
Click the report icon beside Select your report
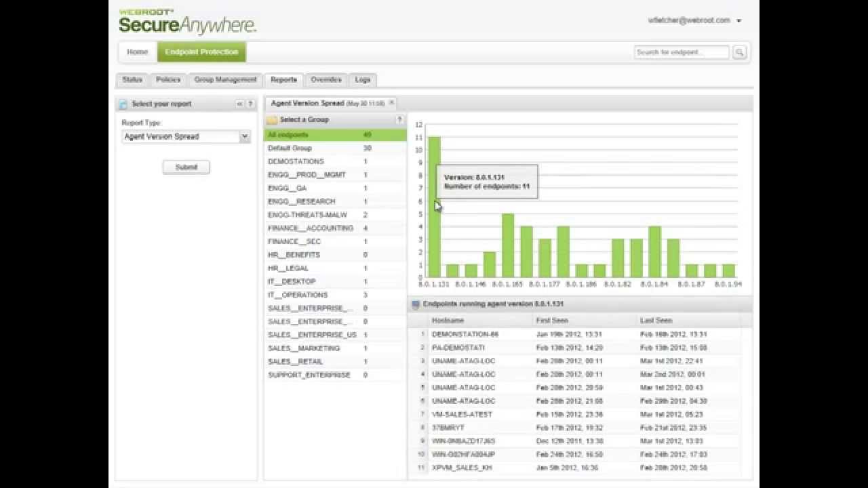123,104
